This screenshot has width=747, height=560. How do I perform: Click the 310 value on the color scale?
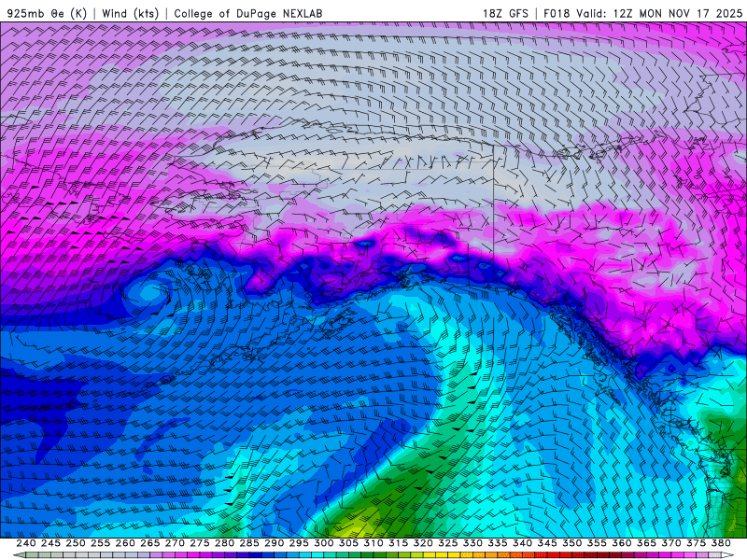click(373, 543)
